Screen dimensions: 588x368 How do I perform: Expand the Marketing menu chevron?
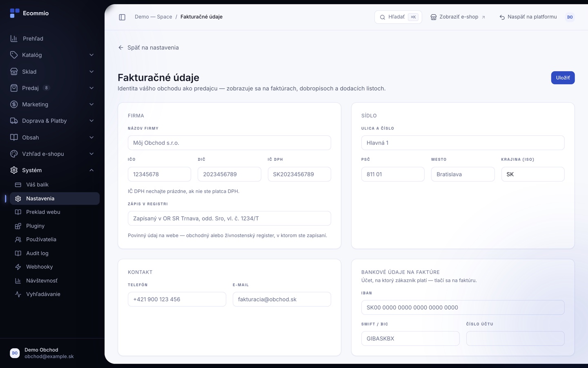tap(91, 104)
